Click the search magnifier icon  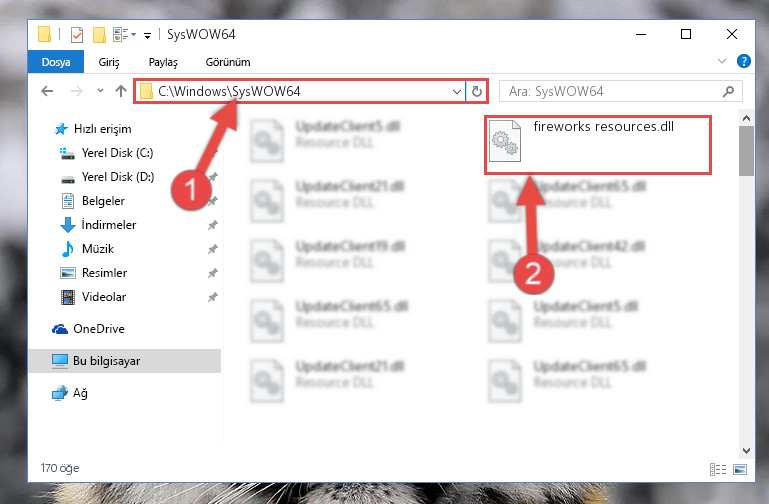point(728,91)
